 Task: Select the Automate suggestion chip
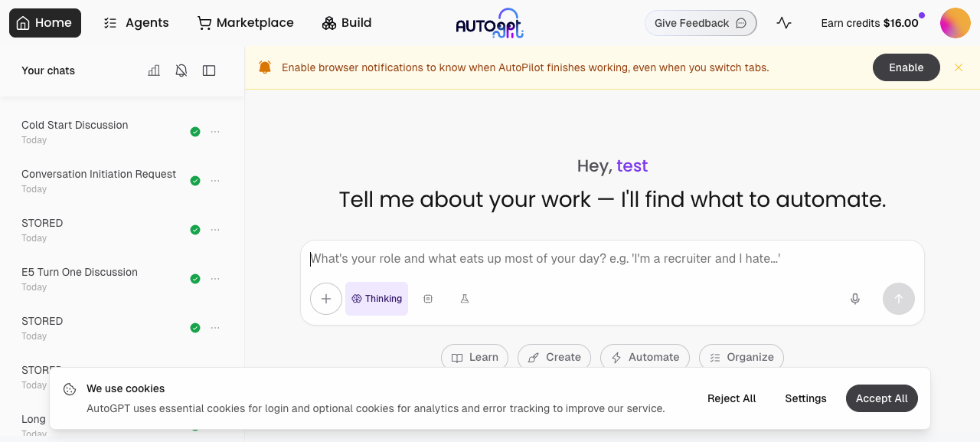click(x=645, y=357)
